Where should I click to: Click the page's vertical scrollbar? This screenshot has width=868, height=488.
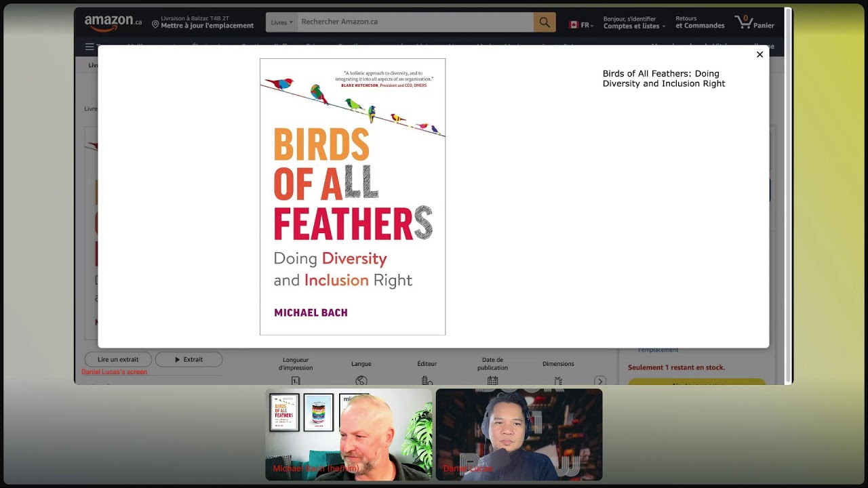click(x=788, y=195)
